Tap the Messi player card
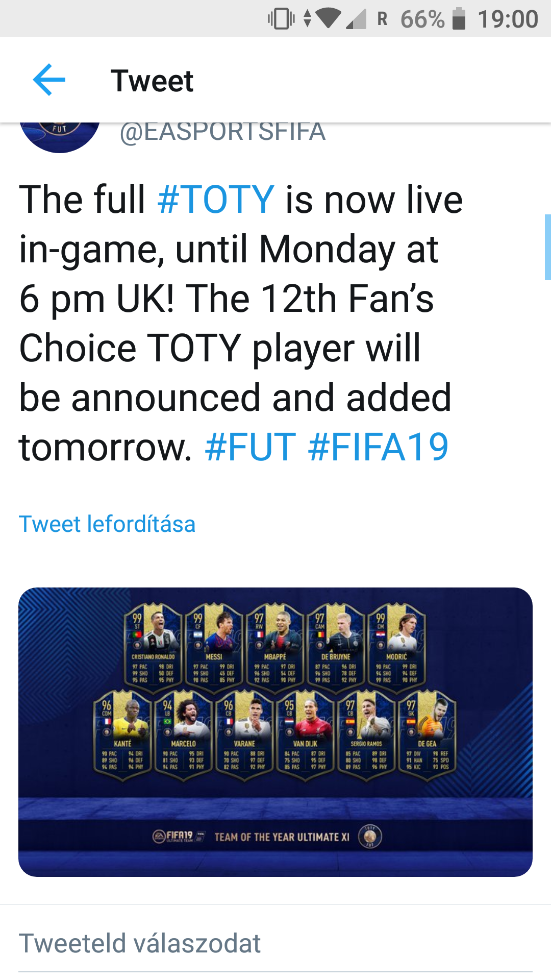Screen dimensions: 551x980 click(214, 646)
